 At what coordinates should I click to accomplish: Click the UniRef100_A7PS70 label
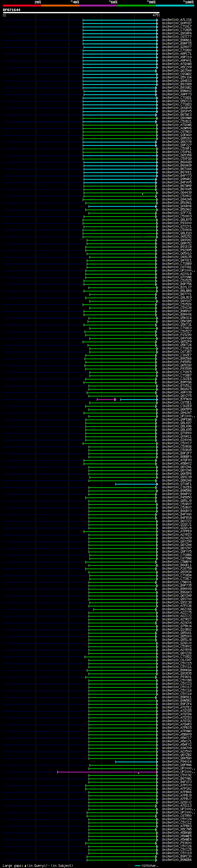click(176, 785)
